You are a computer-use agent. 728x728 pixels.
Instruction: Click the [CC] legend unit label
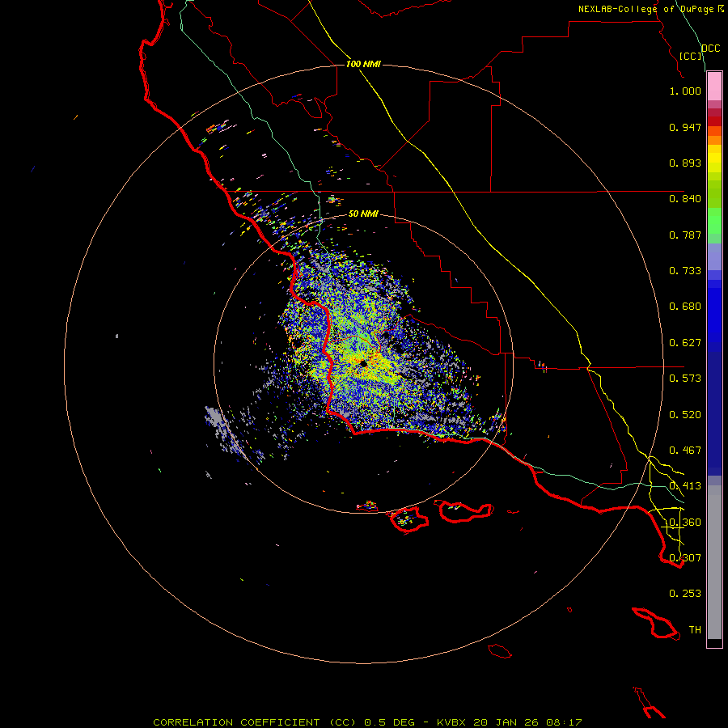[691, 56]
